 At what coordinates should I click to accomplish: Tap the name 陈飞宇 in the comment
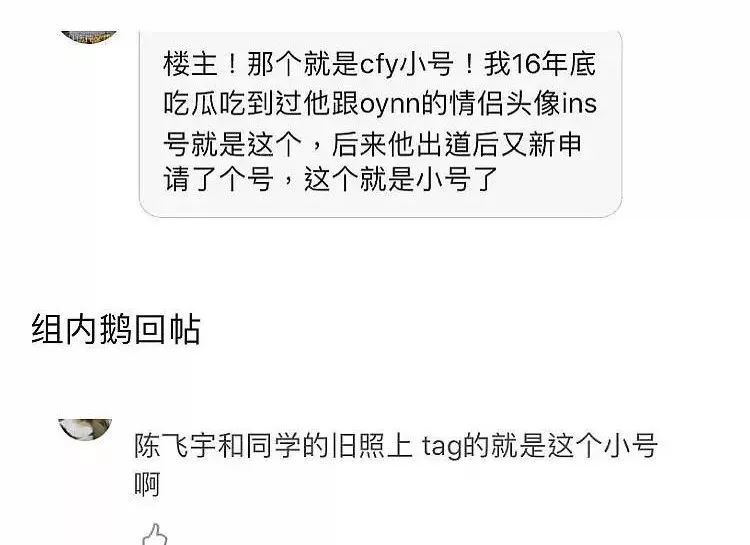click(176, 446)
